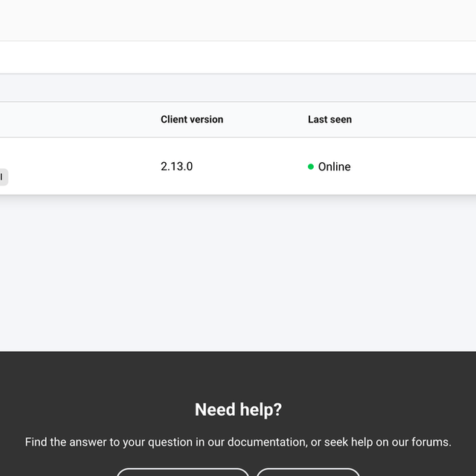Image resolution: width=476 pixels, height=476 pixels.
Task: Click the empty white bar above the table
Action: pyautogui.click(x=238, y=57)
